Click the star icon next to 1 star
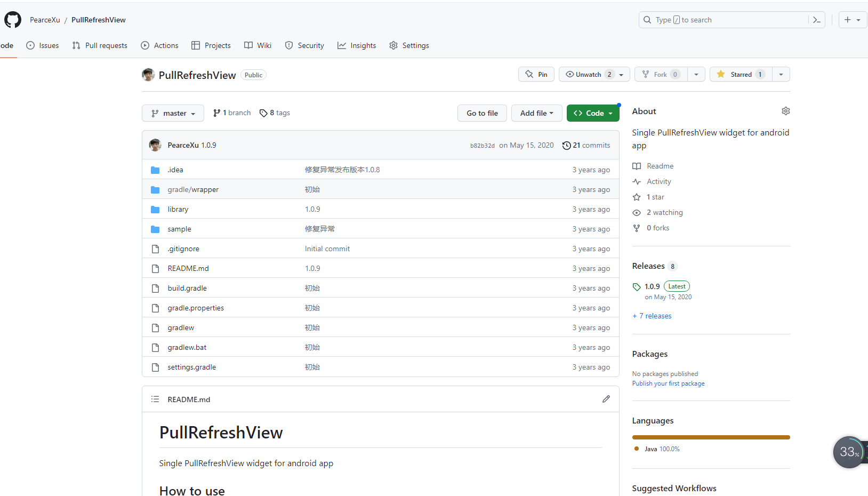868x496 pixels. point(637,197)
